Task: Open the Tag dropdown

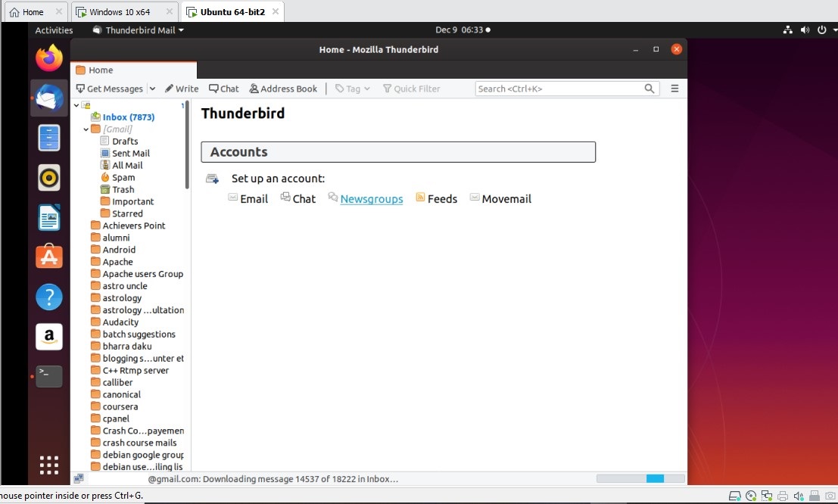Action: click(353, 89)
